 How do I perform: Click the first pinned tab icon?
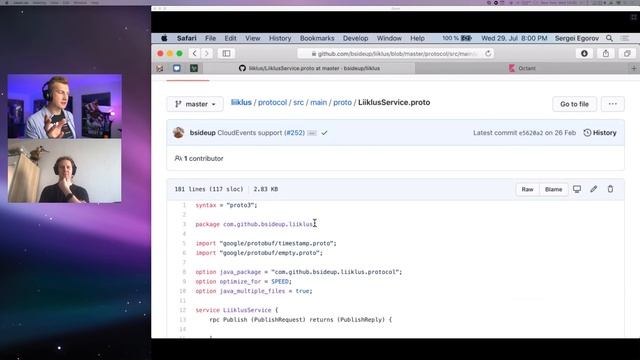160,68
